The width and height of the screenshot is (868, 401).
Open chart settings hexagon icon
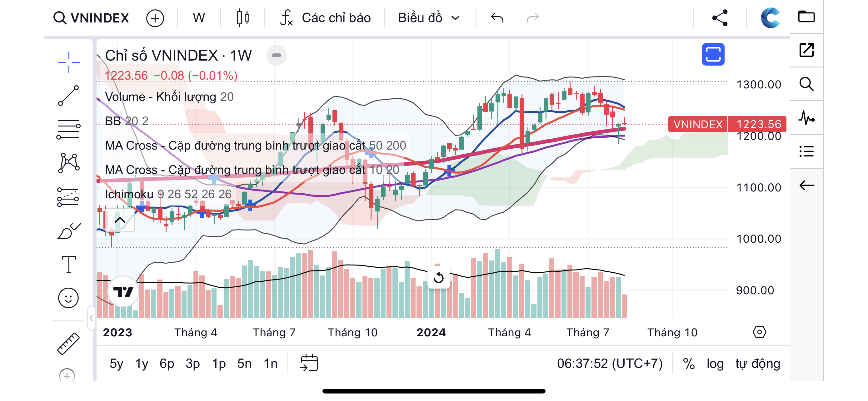click(x=759, y=332)
